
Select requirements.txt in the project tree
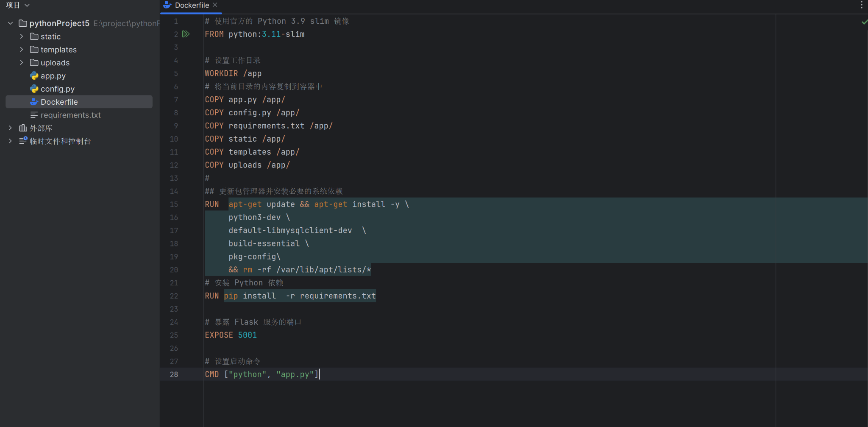click(x=70, y=115)
